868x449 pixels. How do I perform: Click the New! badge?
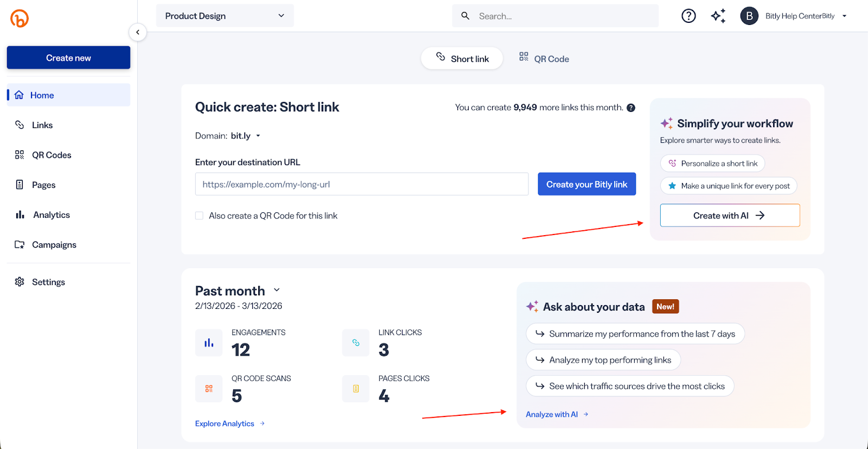[665, 307]
